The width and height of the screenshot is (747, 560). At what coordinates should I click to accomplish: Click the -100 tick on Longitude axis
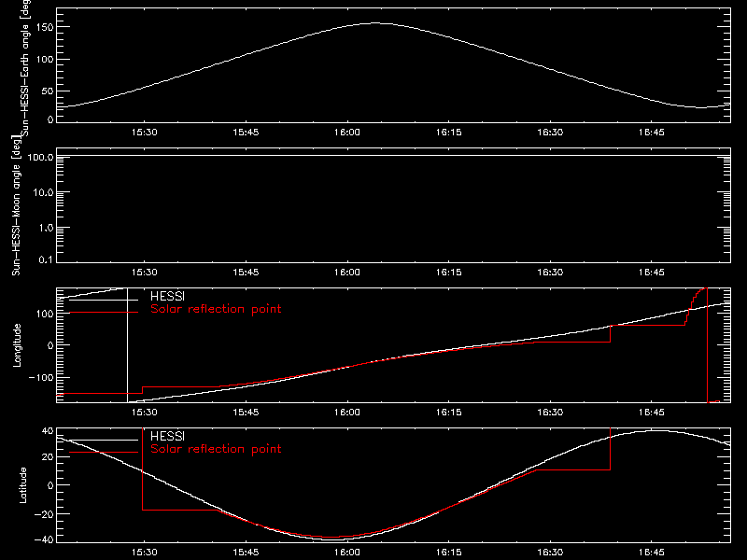tap(41, 377)
